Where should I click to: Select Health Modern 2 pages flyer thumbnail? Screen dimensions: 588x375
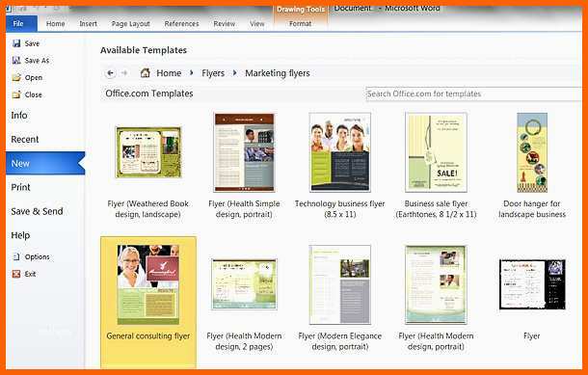[244, 283]
